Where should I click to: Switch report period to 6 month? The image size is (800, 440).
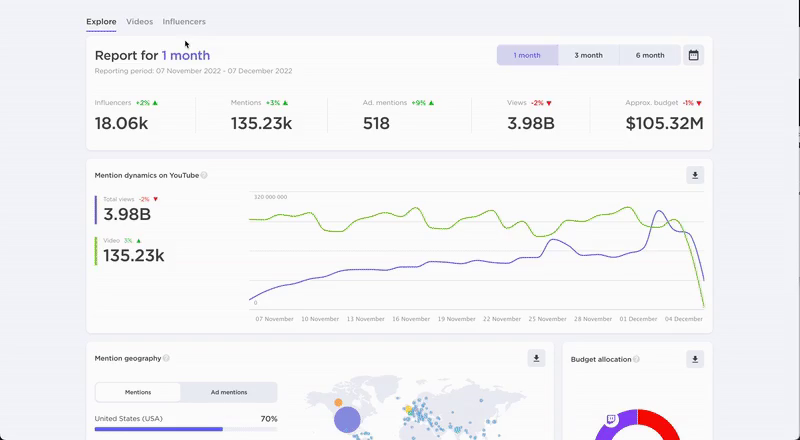[x=650, y=55]
